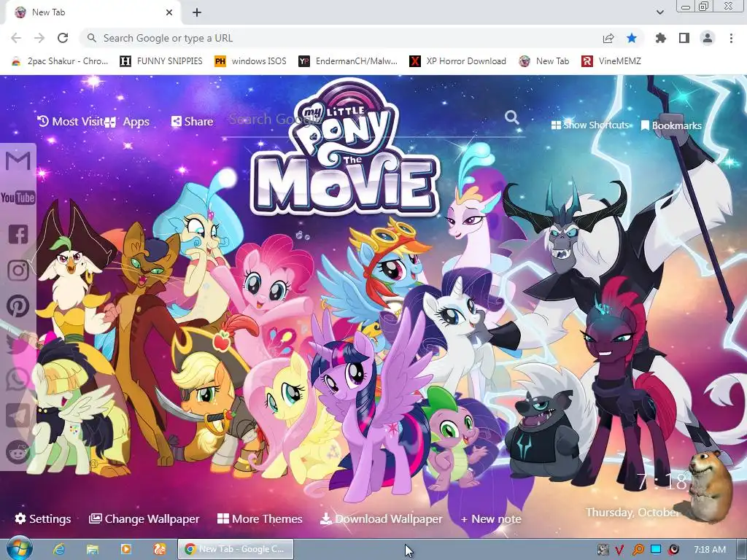
Task: Add a new tab with plus button
Action: tap(197, 12)
